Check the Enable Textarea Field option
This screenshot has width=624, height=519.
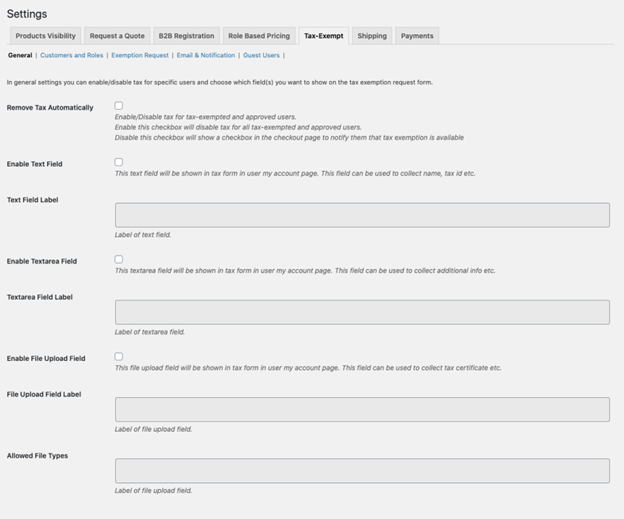[119, 259]
